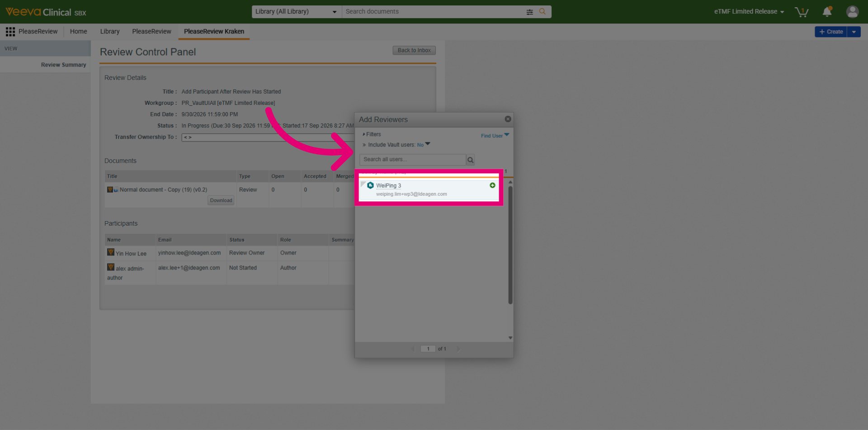Open the cart icon
868x430 pixels.
(802, 12)
